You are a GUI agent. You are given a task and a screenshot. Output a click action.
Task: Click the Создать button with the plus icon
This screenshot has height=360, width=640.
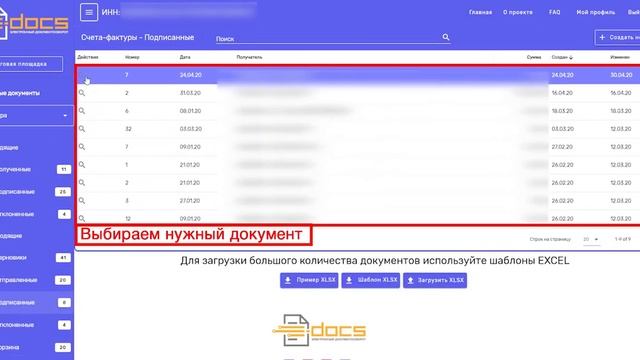tap(618, 37)
